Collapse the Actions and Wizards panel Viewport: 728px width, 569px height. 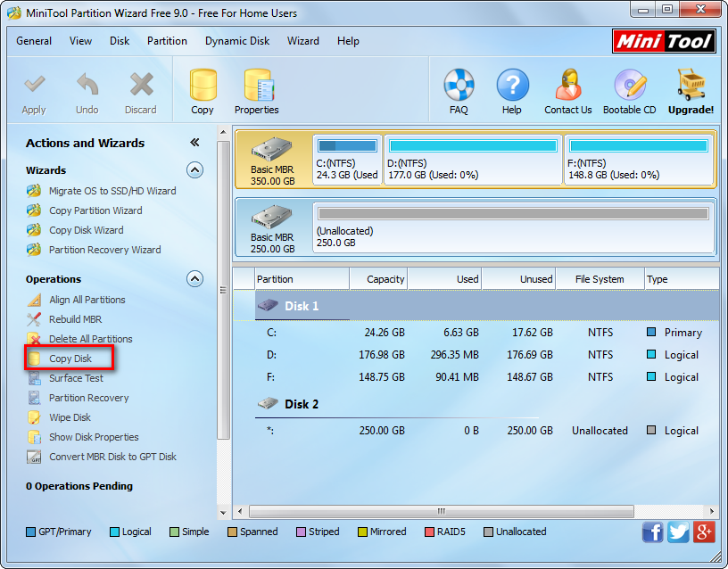pos(194,143)
